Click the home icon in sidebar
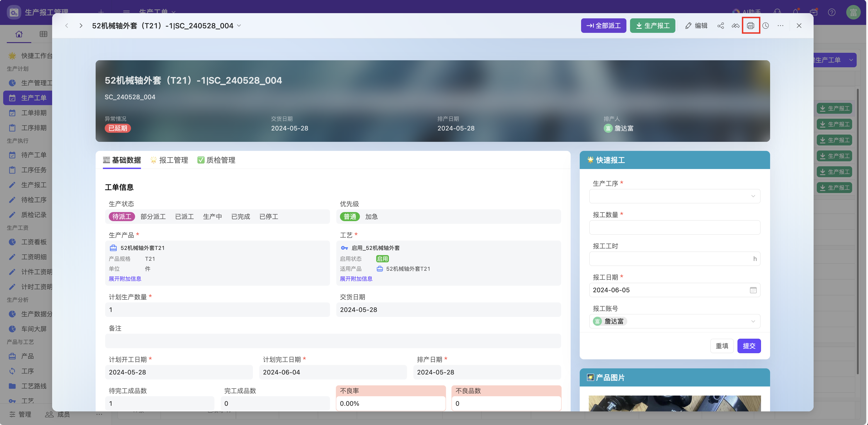Screen dimensions: 868x425 [19, 34]
